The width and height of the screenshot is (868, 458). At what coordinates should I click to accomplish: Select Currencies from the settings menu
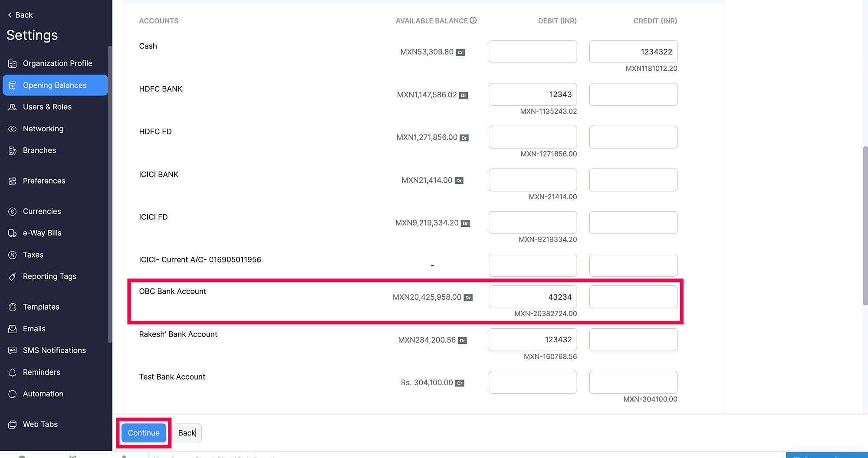(42, 212)
